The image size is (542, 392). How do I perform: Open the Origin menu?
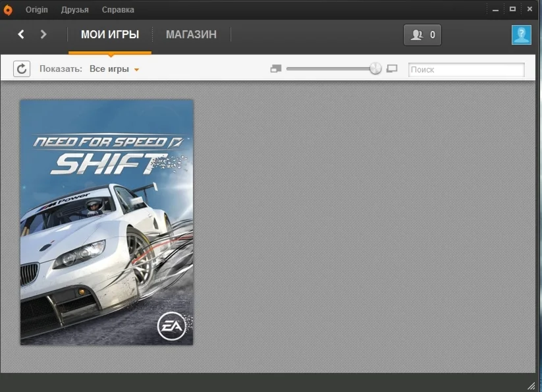coord(37,9)
